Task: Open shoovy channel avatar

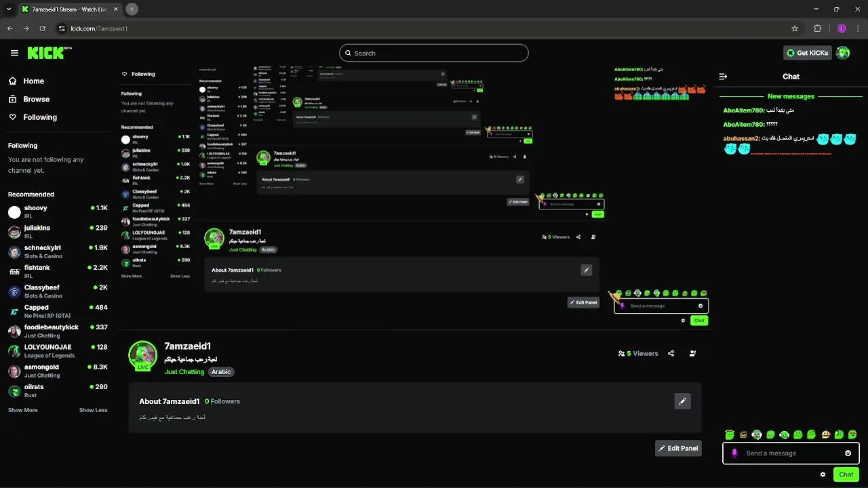Action: [14, 212]
